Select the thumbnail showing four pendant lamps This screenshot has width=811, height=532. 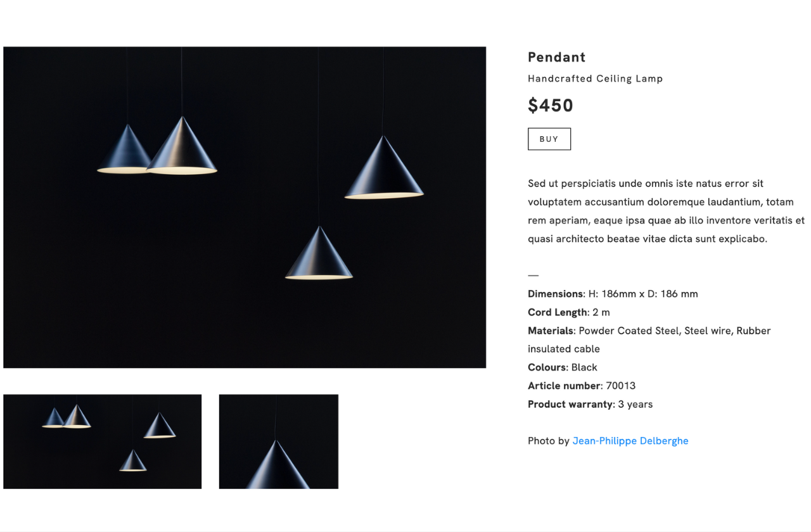coord(102,441)
